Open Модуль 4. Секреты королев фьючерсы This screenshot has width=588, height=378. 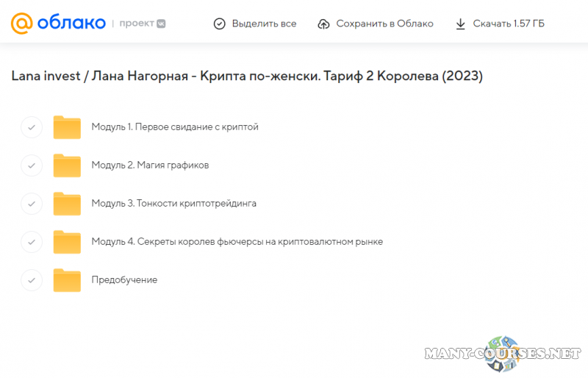pyautogui.click(x=237, y=241)
